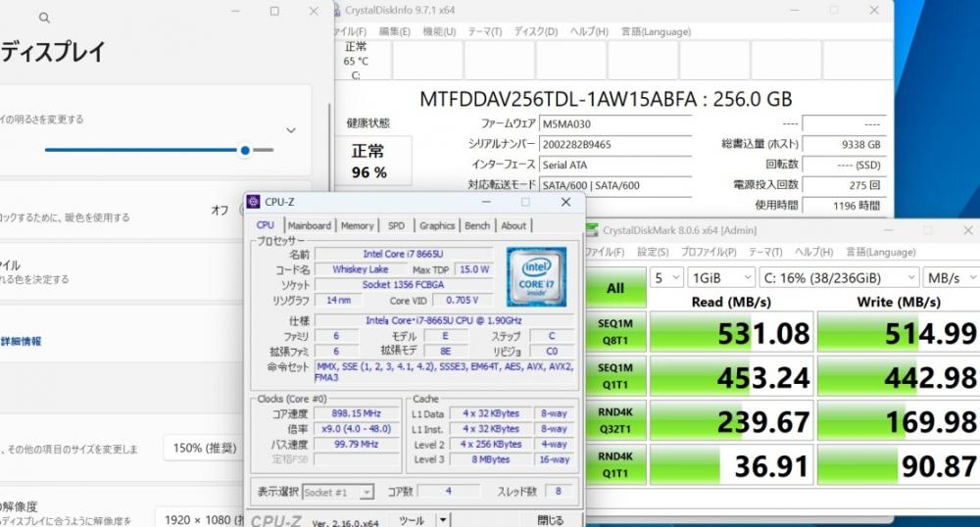Expand the brightness section chevron

(x=291, y=130)
